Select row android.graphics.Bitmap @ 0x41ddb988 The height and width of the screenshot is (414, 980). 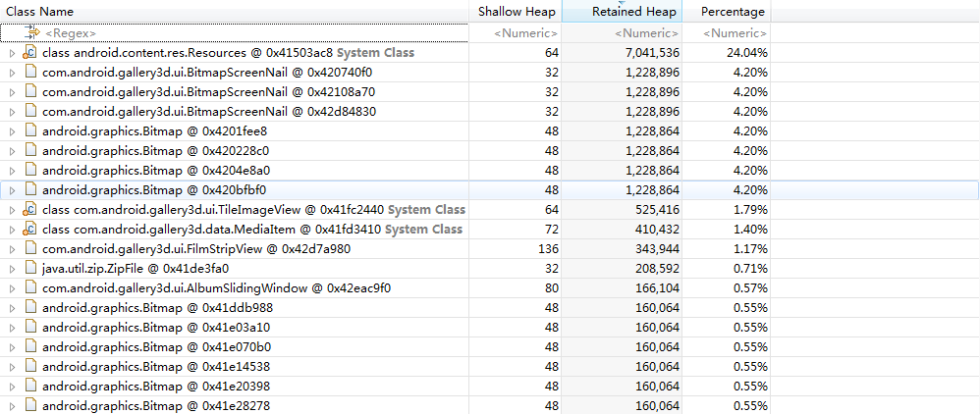489,308
